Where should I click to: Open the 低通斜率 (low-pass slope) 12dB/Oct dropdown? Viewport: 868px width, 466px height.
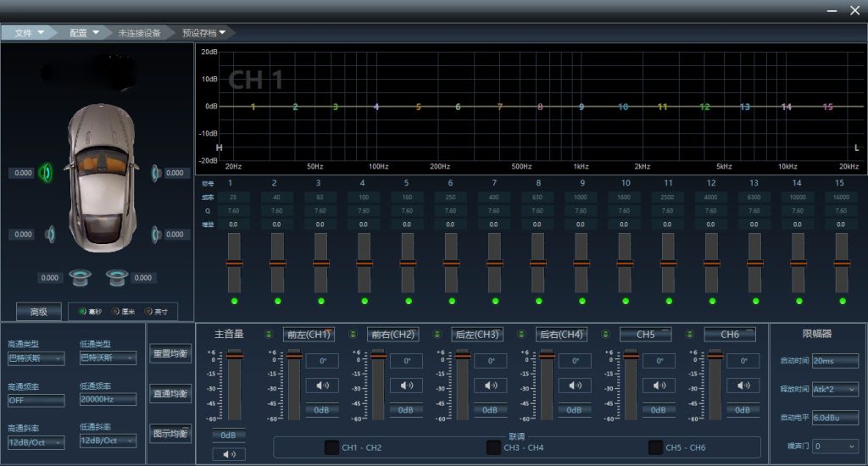108,441
